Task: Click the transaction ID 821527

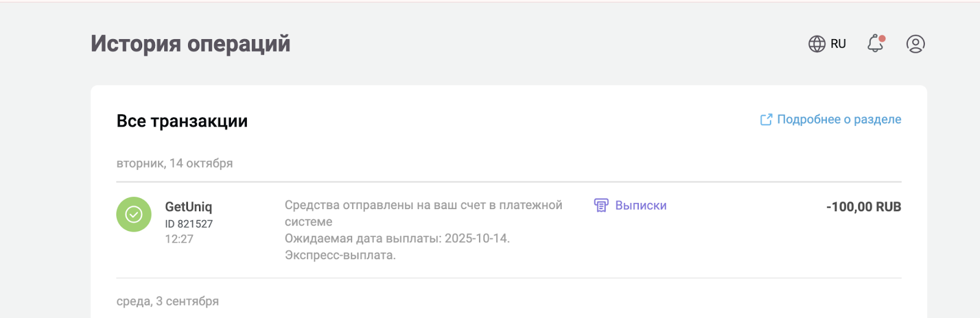Action: tap(189, 224)
